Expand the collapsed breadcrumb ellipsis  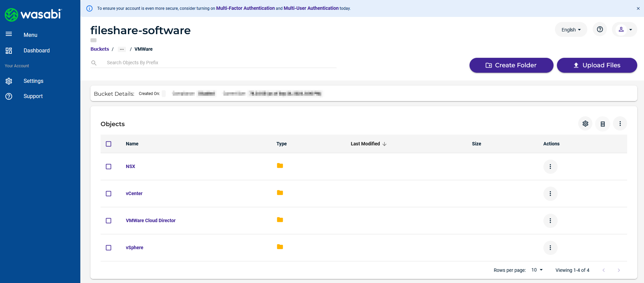coord(122,49)
